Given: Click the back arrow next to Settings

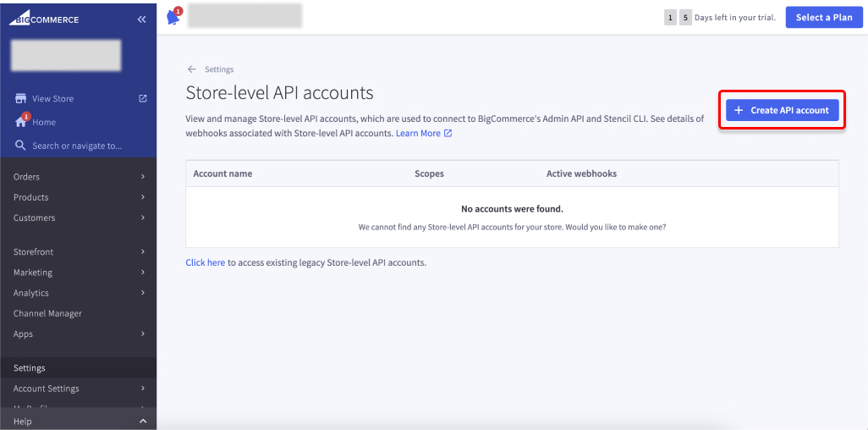Looking at the screenshot, I should pyautogui.click(x=191, y=69).
